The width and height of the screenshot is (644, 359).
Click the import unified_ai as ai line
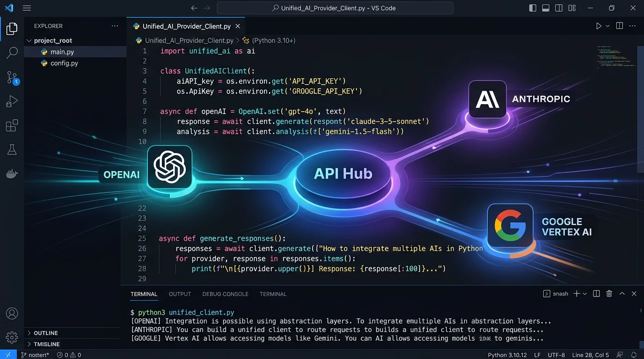[207, 51]
